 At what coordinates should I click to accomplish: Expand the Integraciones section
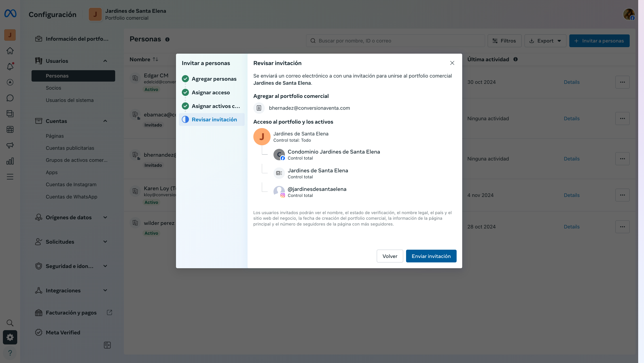pyautogui.click(x=105, y=290)
